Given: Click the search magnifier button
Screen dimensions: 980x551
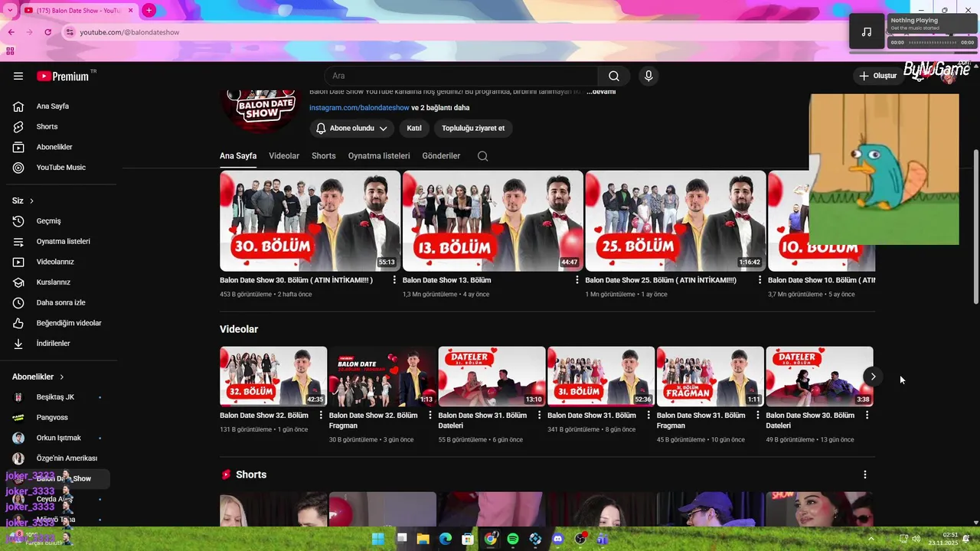Looking at the screenshot, I should click(x=614, y=76).
